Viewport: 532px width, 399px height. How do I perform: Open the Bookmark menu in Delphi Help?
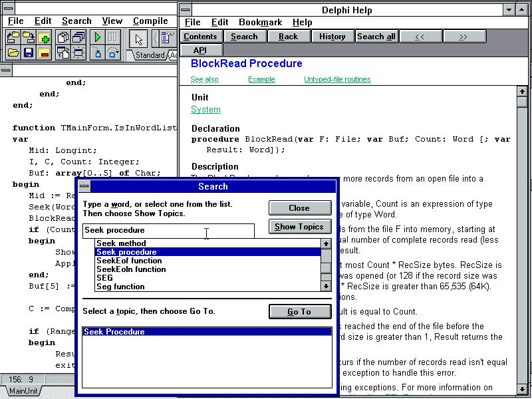260,23
